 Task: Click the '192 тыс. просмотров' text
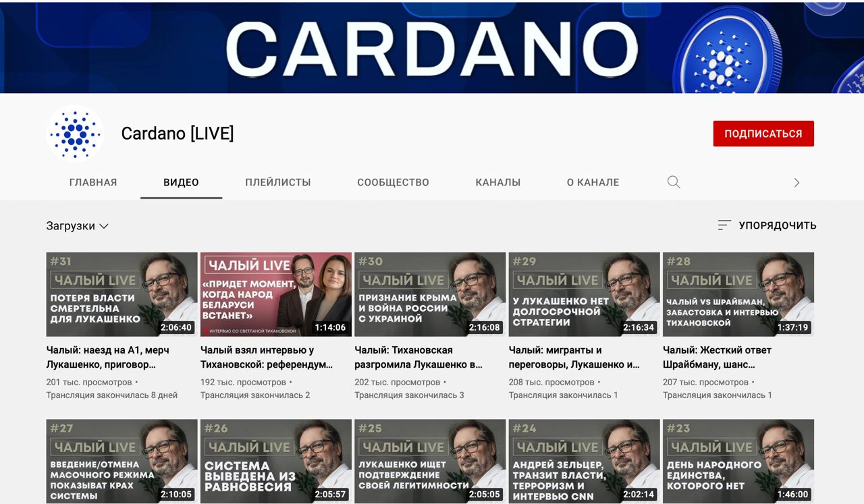click(x=243, y=382)
